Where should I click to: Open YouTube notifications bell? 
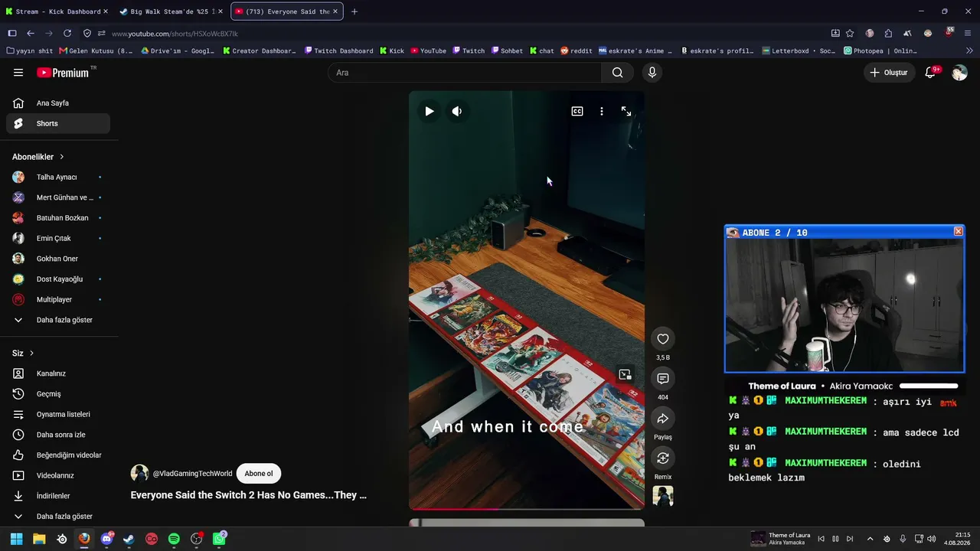[930, 73]
